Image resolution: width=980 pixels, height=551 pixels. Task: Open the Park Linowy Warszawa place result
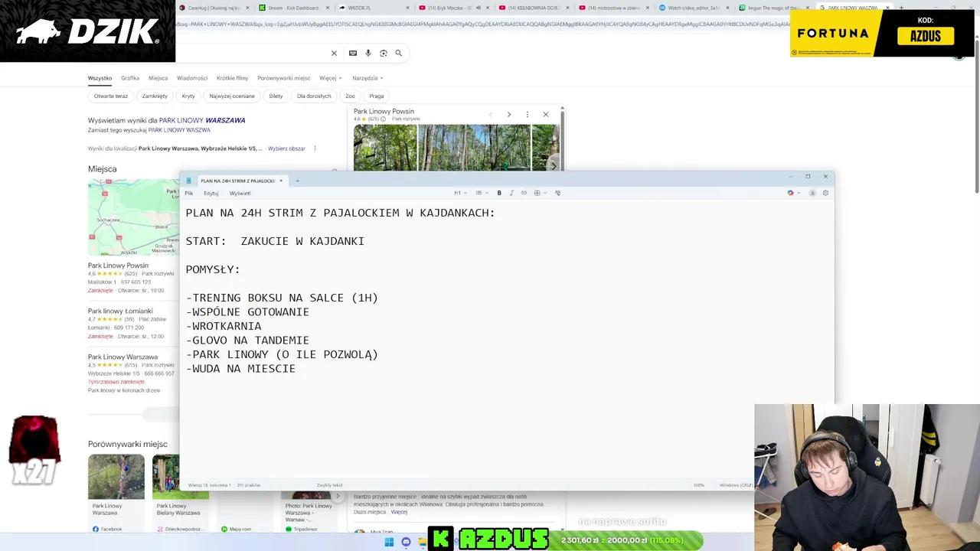(122, 357)
